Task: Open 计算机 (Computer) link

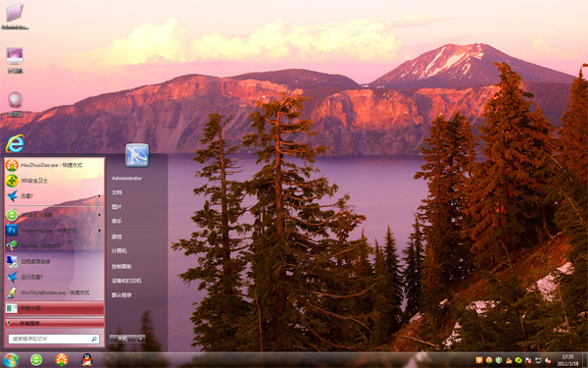Action: [x=119, y=251]
